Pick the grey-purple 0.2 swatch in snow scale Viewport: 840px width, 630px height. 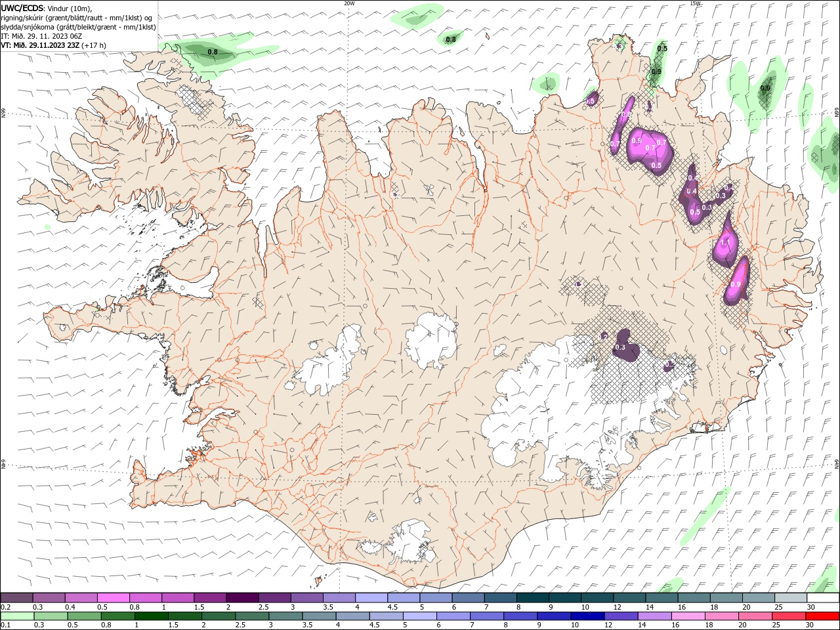(16, 598)
